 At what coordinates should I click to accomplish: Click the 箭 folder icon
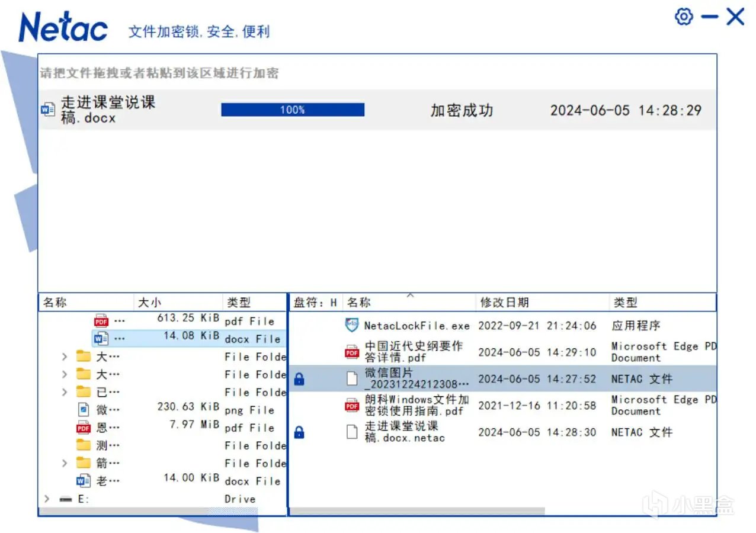[84, 463]
